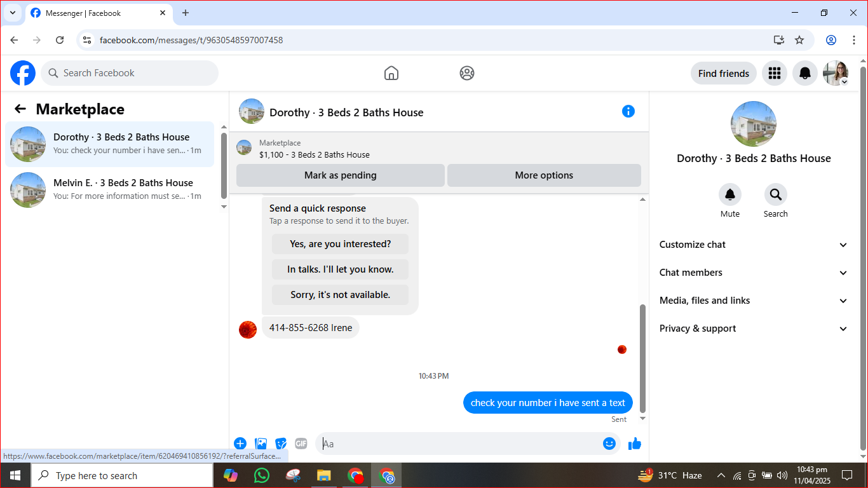
Task: Open the notifications bell in top bar
Action: coord(805,73)
